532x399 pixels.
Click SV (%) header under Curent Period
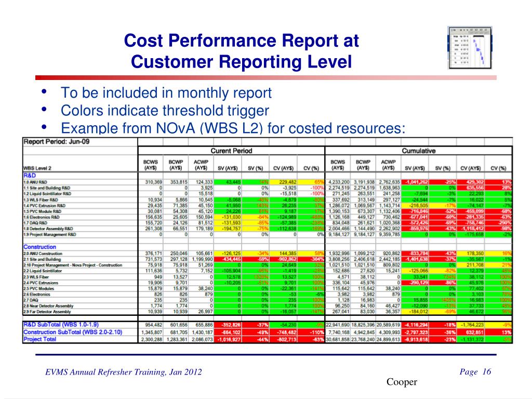[x=256, y=168]
